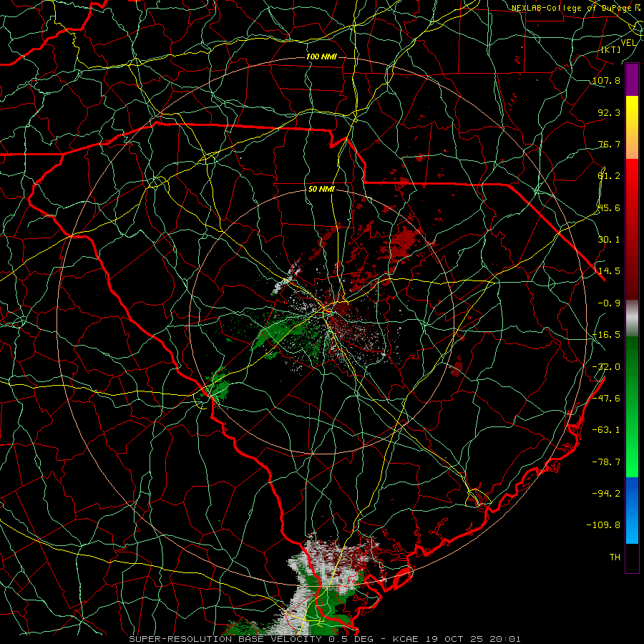Click the 100 NMI range ring label
The width and height of the screenshot is (644, 644).
pyautogui.click(x=321, y=57)
